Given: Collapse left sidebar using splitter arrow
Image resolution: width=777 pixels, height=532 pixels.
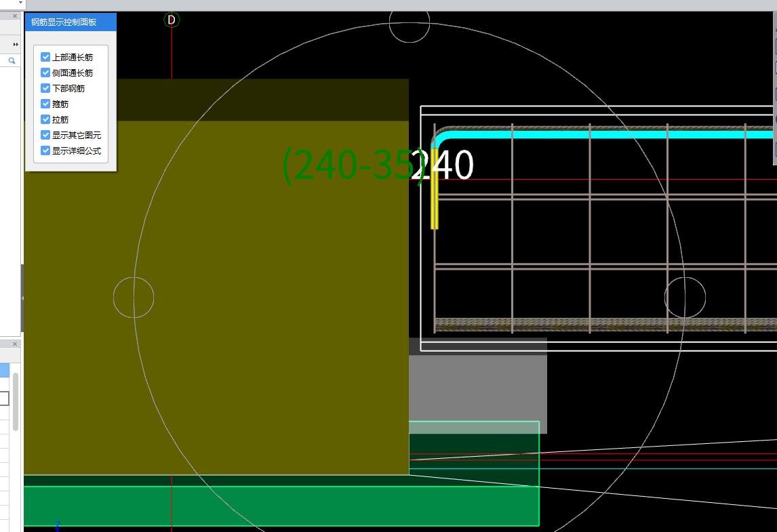Looking at the screenshot, I should tap(22, 298).
